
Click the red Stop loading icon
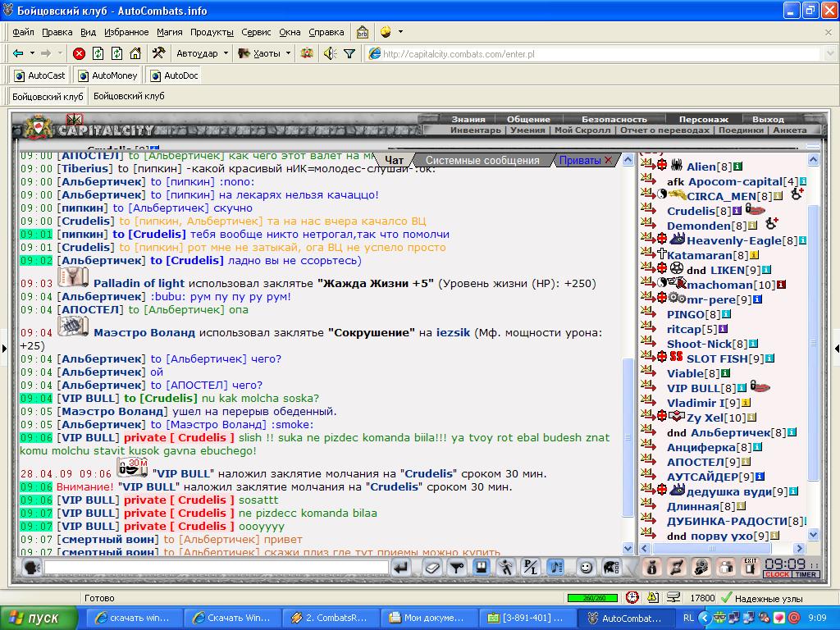(80, 53)
